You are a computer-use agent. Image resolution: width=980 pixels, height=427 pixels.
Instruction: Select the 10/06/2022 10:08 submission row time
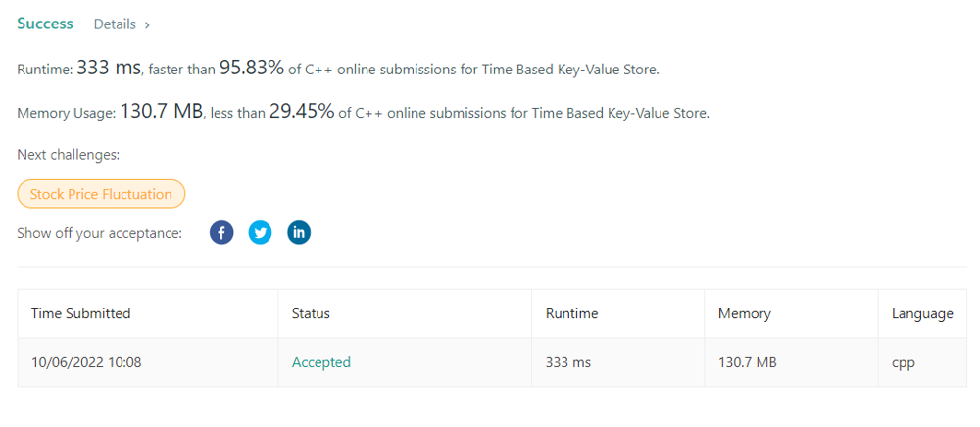(x=86, y=362)
